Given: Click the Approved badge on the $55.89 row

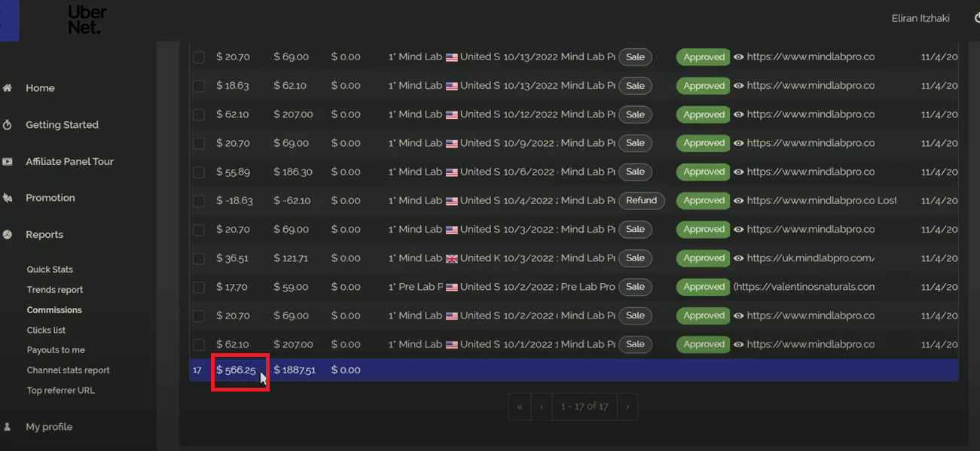Looking at the screenshot, I should (x=704, y=172).
